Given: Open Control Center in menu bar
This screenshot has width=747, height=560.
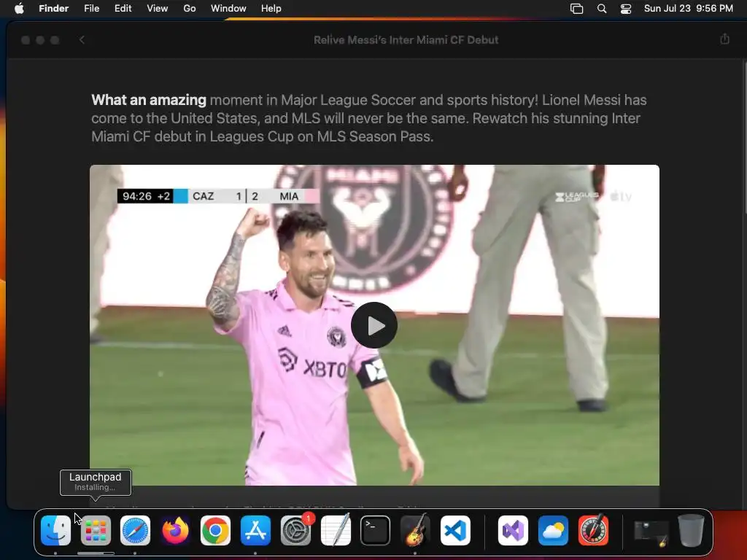Looking at the screenshot, I should click(626, 9).
